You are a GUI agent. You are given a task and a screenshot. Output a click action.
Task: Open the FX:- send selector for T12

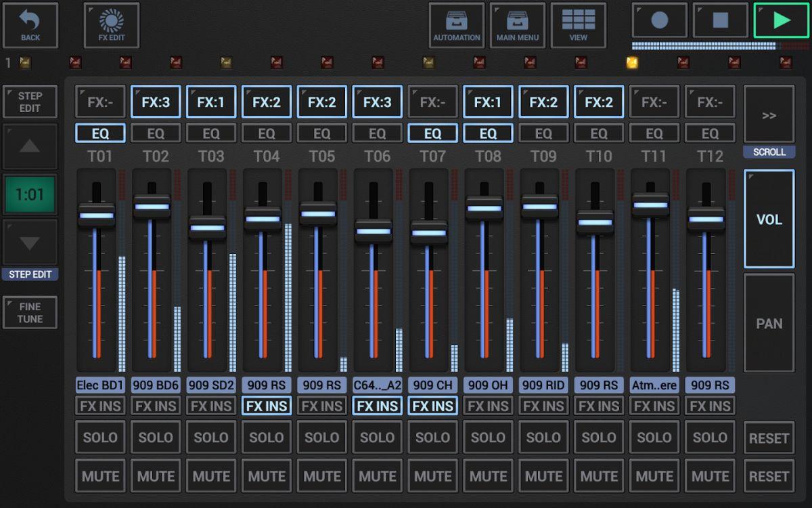[x=710, y=102]
